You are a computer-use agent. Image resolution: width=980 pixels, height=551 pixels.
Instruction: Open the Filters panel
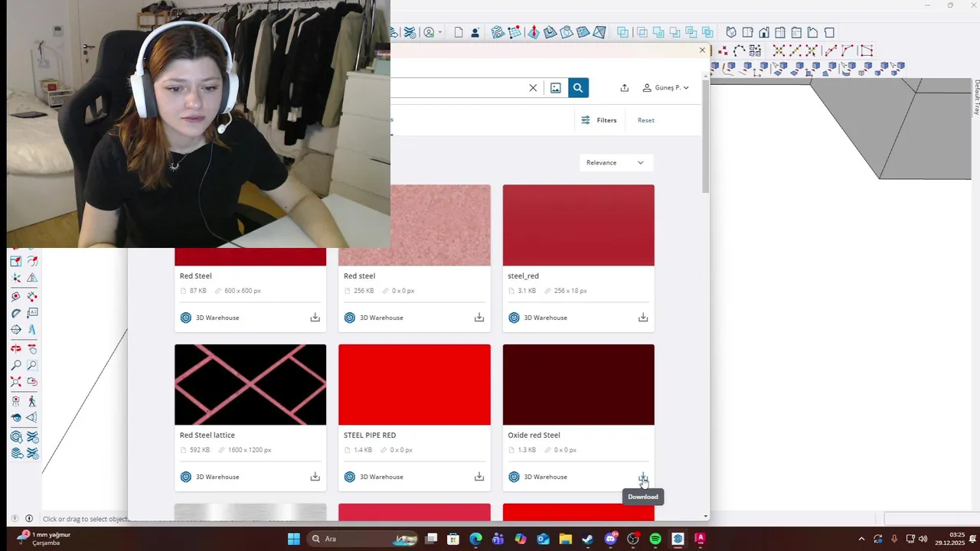click(599, 120)
